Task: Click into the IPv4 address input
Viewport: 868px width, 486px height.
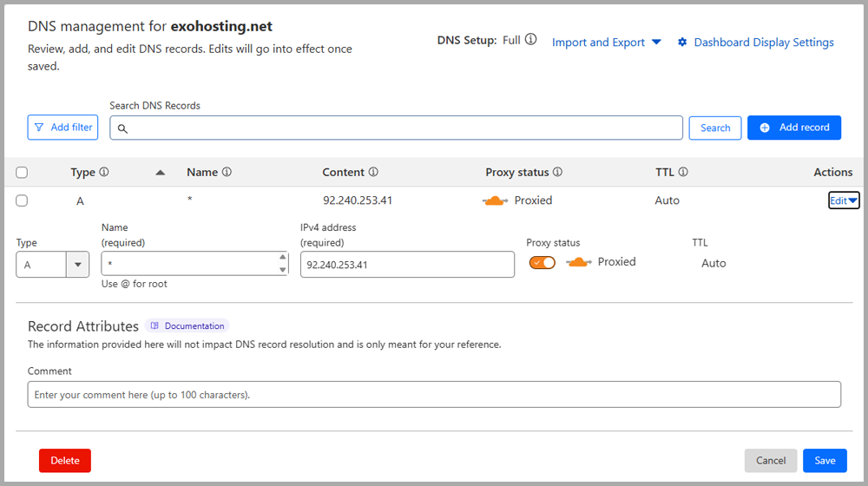Action: point(407,265)
